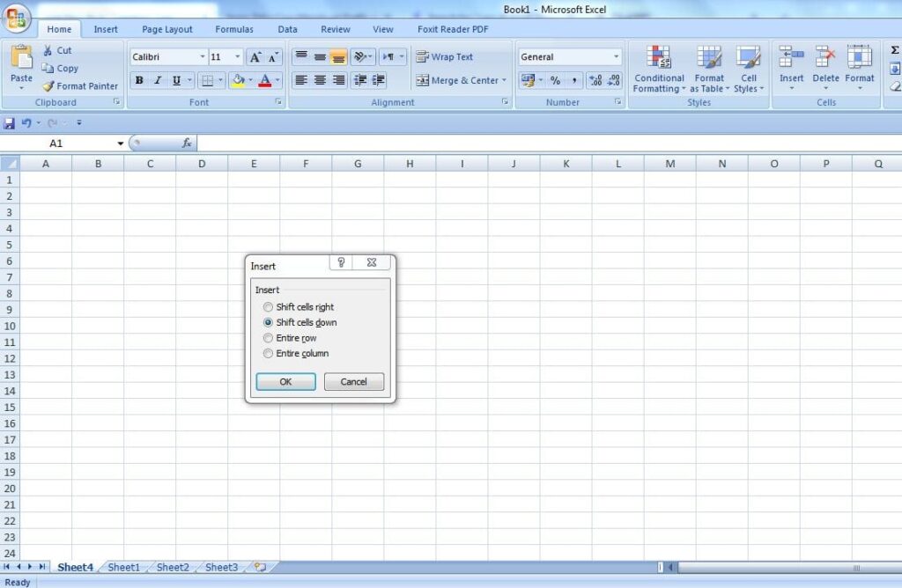Click the Increase Decimal icon

[x=596, y=80]
